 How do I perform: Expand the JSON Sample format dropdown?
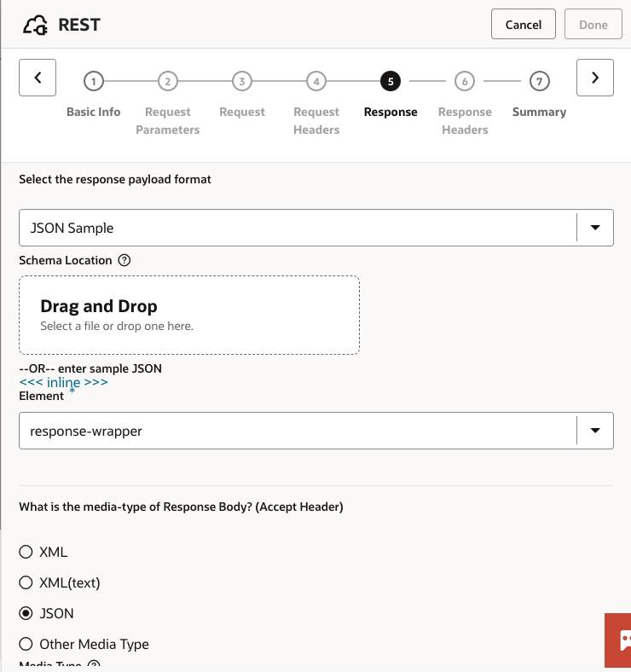[595, 228]
